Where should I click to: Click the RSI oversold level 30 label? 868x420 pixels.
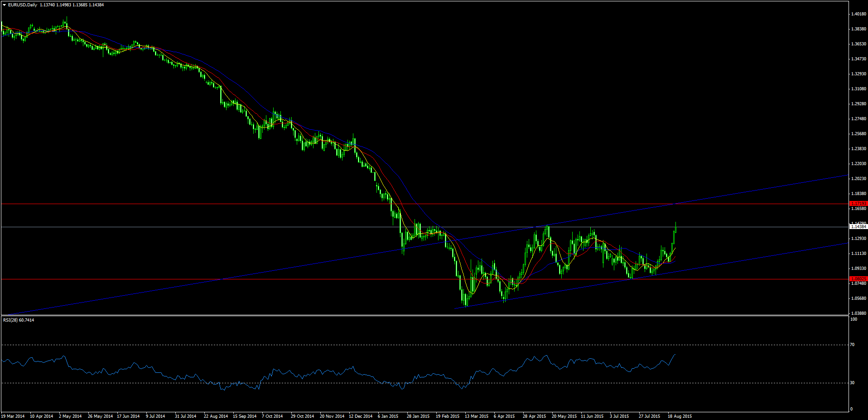852,383
